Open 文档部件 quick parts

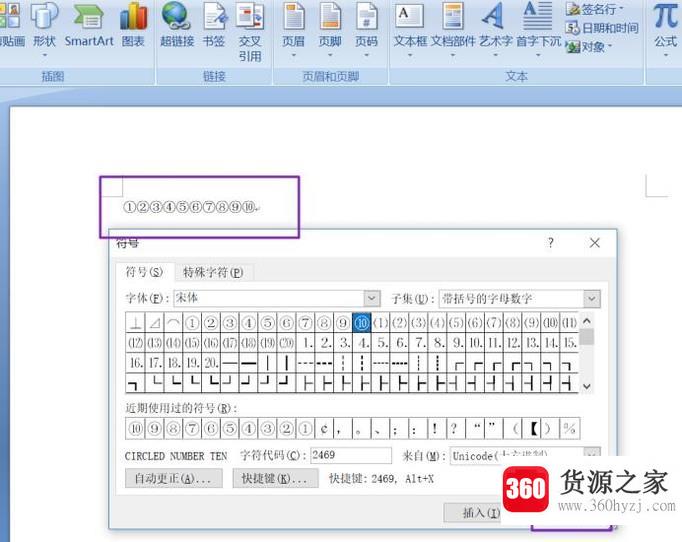pos(453,29)
